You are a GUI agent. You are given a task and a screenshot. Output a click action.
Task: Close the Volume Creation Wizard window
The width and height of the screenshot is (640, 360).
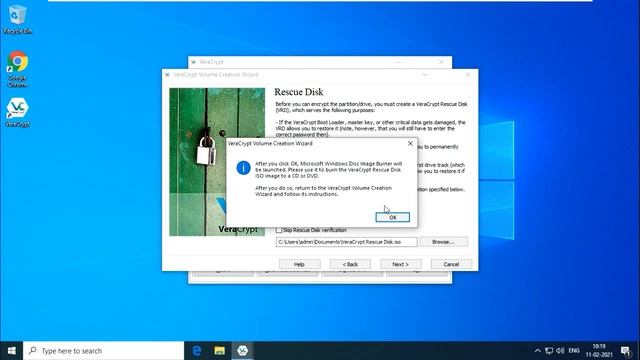(x=467, y=75)
